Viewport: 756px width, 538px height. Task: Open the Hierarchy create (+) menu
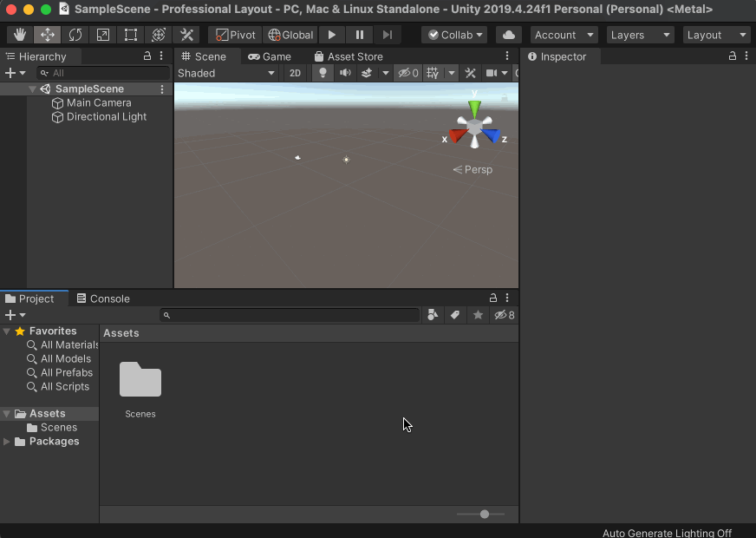pyautogui.click(x=15, y=73)
